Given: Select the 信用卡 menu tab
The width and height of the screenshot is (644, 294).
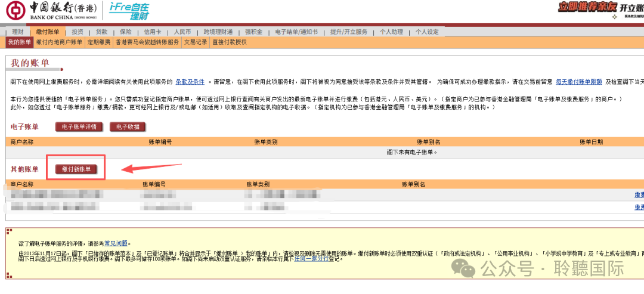Looking at the screenshot, I should 153,32.
